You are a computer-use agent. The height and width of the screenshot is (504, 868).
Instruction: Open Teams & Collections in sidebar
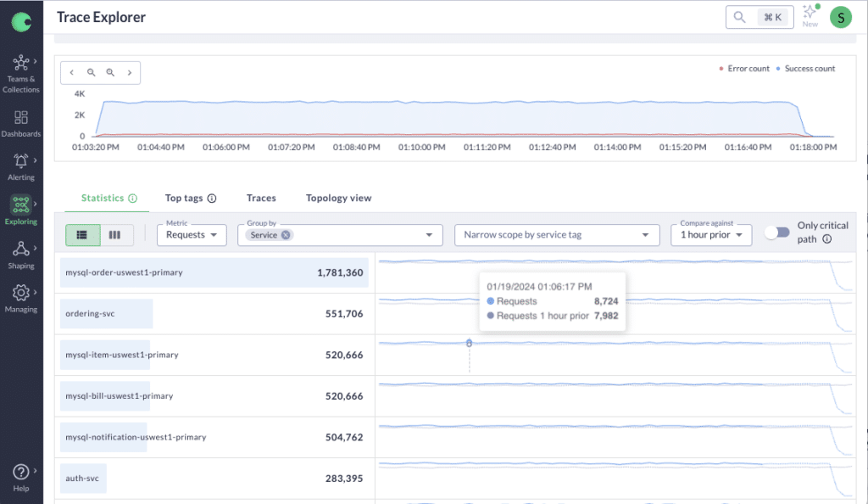click(x=21, y=65)
